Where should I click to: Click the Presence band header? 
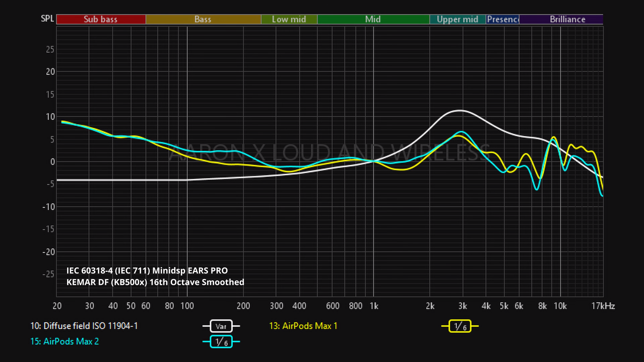pyautogui.click(x=502, y=19)
